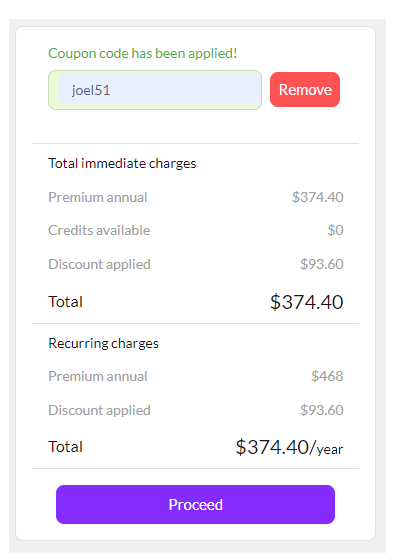Click the immediate Discount applied label
Viewport: 402px width, 560px height.
pyautogui.click(x=100, y=264)
